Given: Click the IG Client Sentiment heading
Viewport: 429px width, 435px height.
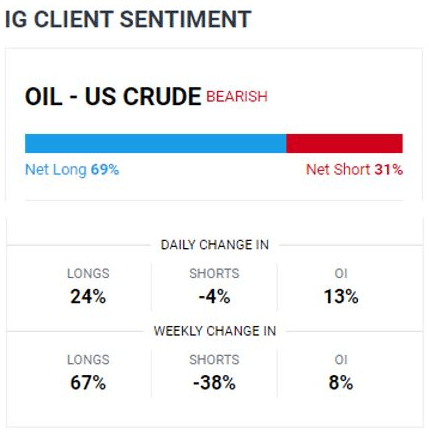Looking at the screenshot, I should (x=128, y=19).
